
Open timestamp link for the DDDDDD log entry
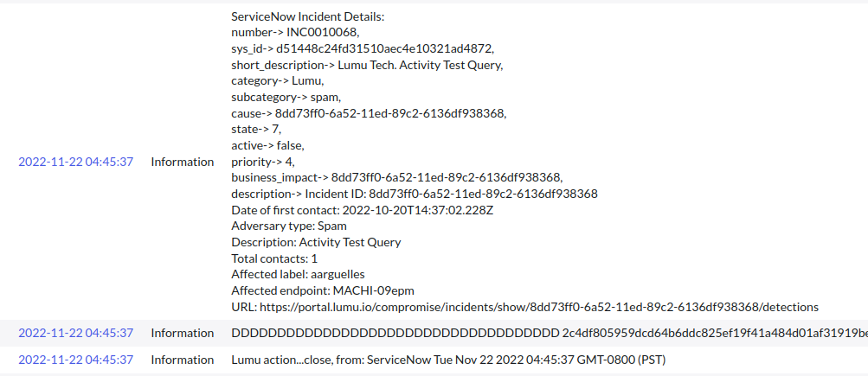point(76,333)
